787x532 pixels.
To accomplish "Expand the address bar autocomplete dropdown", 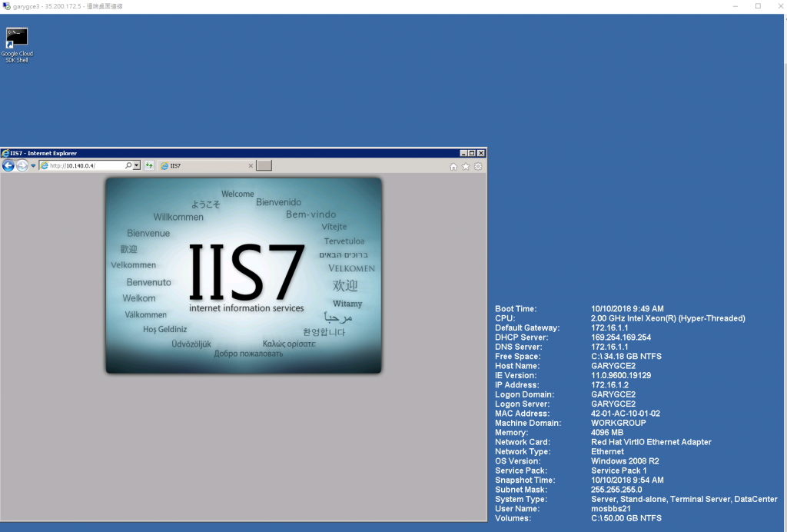I will pos(137,165).
